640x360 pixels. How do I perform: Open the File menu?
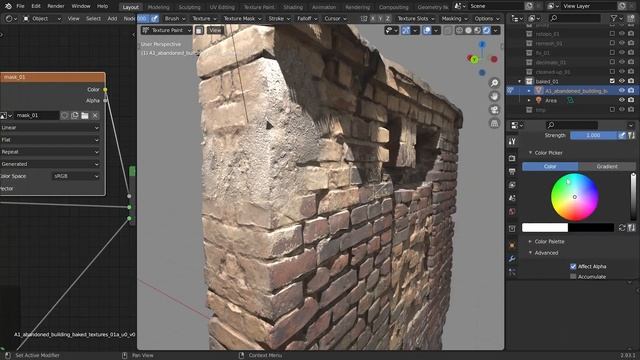[x=20, y=6]
